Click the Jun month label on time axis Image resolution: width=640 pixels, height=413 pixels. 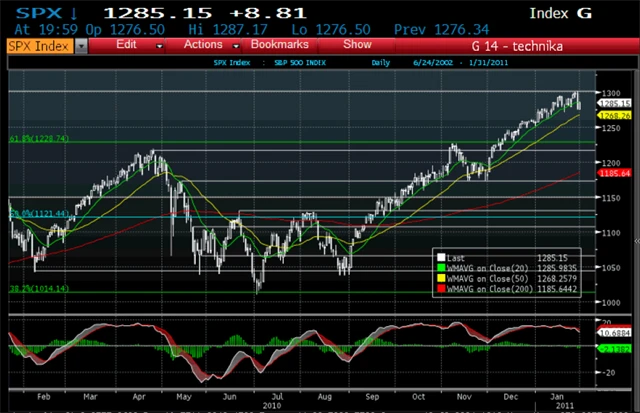tap(229, 396)
